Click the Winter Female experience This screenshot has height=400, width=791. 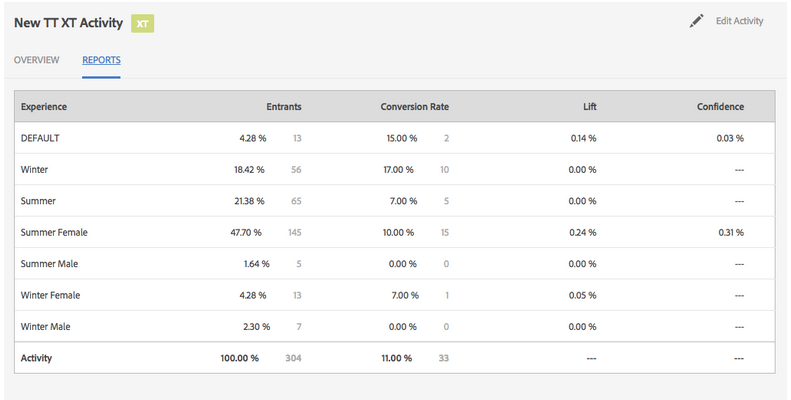pos(50,295)
